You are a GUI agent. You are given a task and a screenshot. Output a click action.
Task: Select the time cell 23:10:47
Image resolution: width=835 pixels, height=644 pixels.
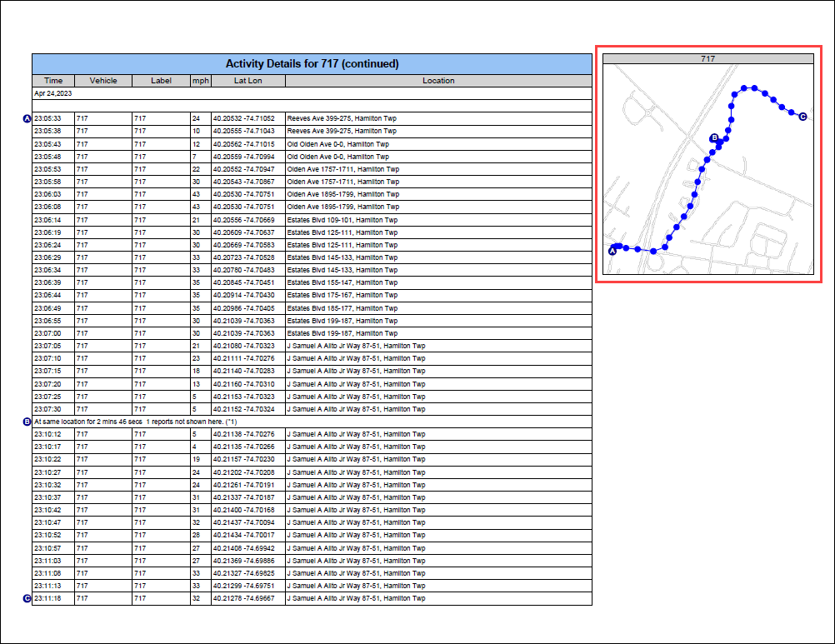pyautogui.click(x=53, y=522)
